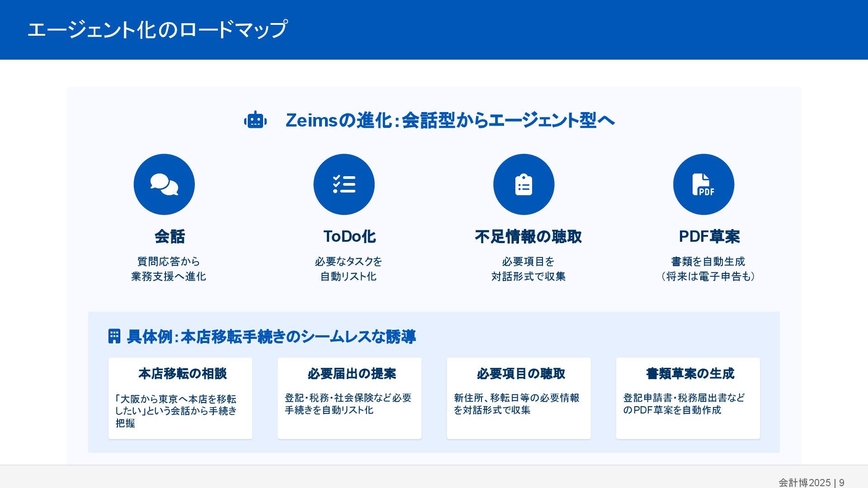Click the PDF file icon
Image resolution: width=868 pixels, height=488 pixels.
(703, 184)
